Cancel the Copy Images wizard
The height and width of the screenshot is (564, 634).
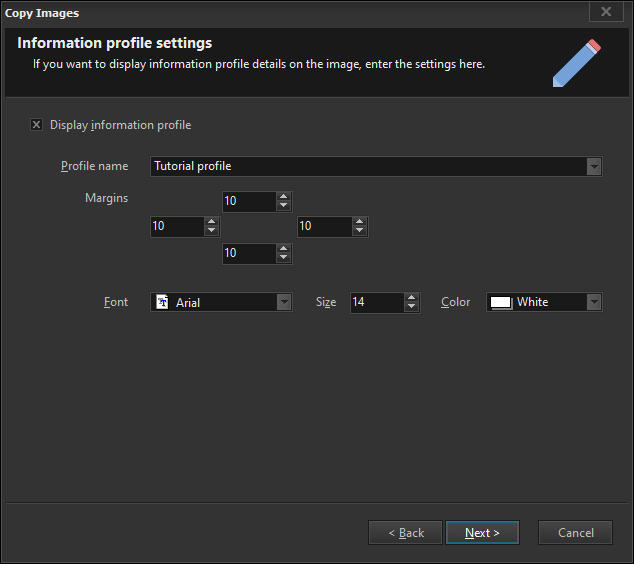(x=575, y=533)
